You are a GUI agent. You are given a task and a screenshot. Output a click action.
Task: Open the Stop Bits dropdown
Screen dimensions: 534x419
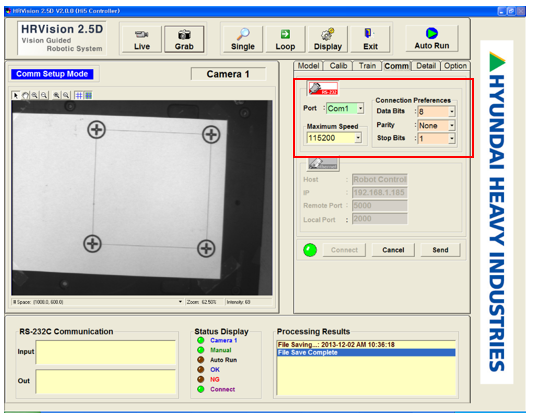(x=452, y=139)
